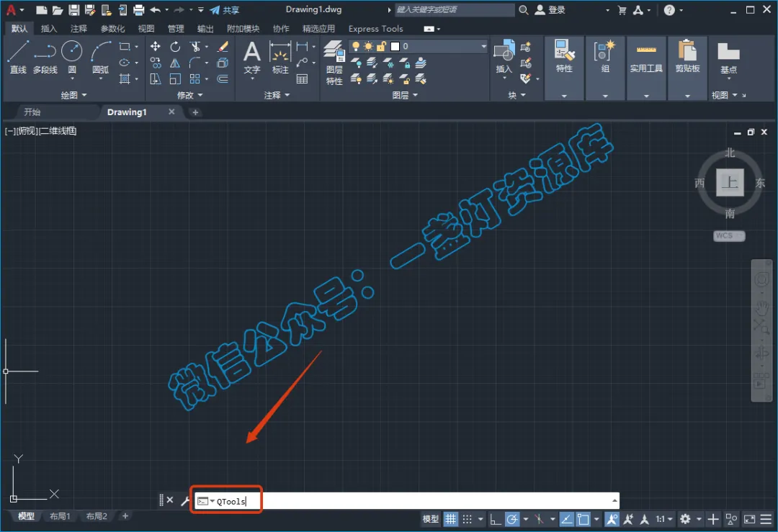This screenshot has height=532, width=778.
Task: Select the Fillet tool
Action: pyautogui.click(x=195, y=63)
